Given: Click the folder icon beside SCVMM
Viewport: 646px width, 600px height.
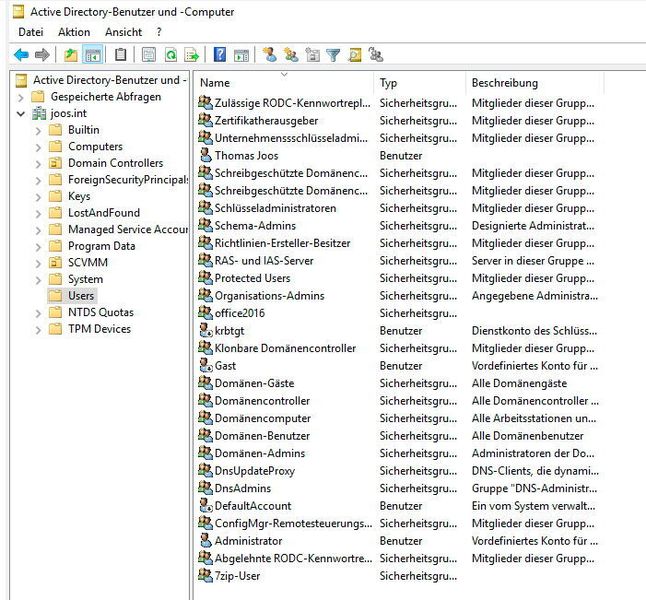Looking at the screenshot, I should click(x=55, y=262).
